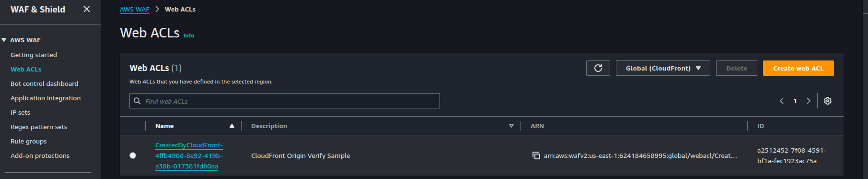868x179 pixels.
Task: Click the Create web ACL button
Action: 799,68
